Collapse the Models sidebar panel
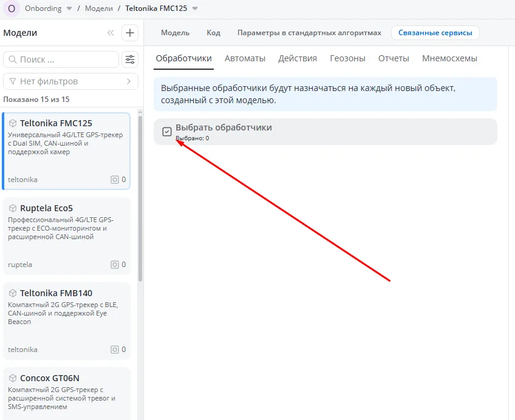This screenshot has height=420, width=515. click(110, 33)
